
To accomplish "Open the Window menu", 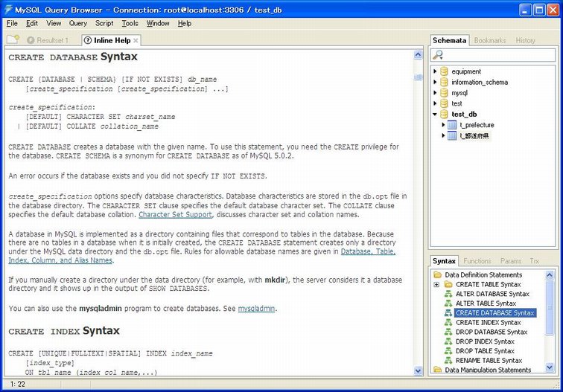I will coord(158,23).
